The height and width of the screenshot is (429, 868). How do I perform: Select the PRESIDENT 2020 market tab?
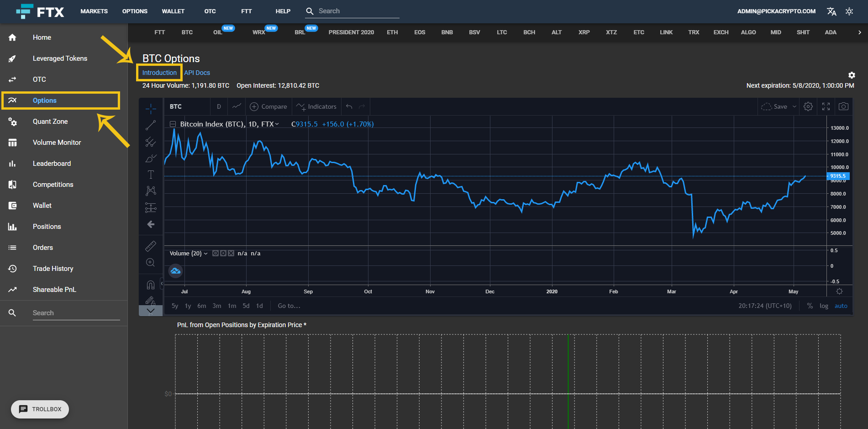coord(351,32)
